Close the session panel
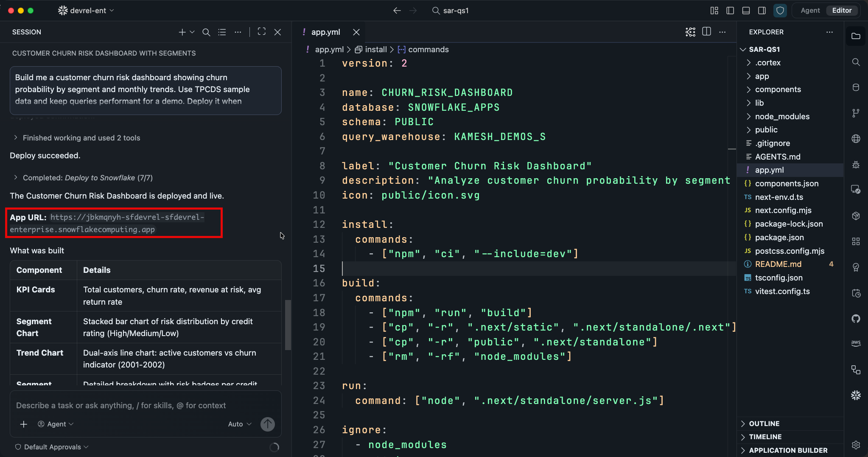This screenshot has height=457, width=868. tap(278, 32)
